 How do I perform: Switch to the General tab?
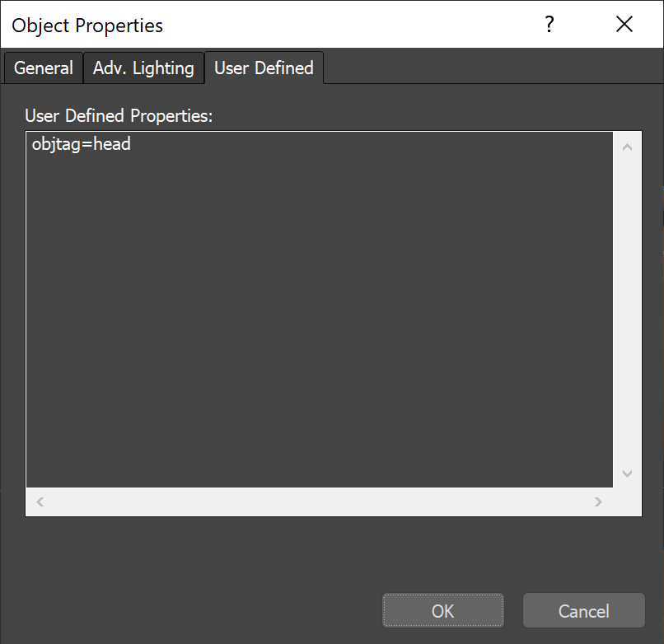pos(43,68)
